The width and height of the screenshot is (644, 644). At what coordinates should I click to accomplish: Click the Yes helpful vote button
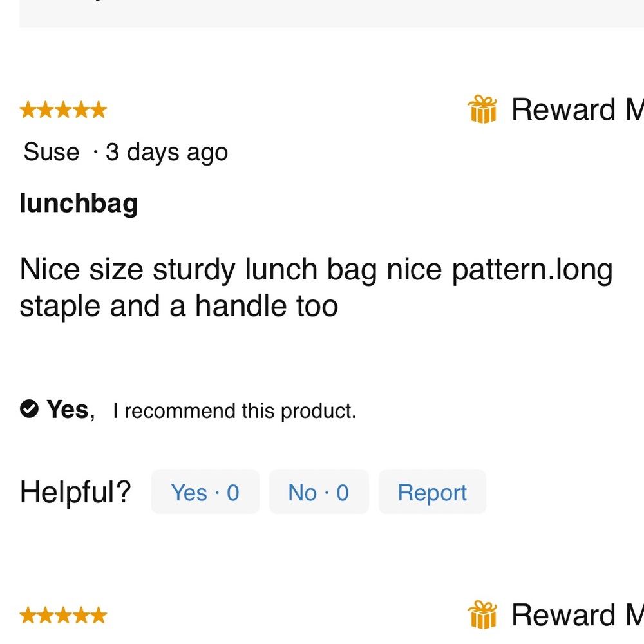click(205, 492)
